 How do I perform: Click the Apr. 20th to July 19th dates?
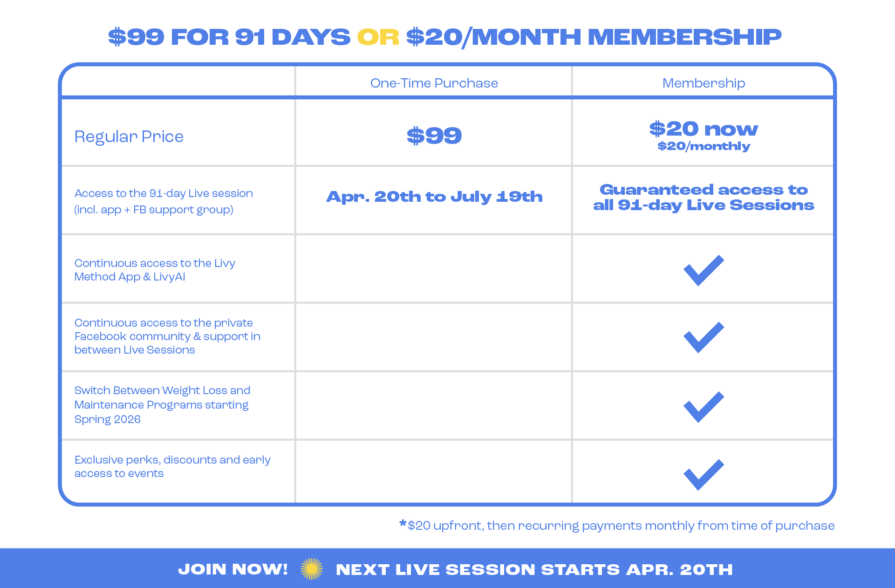(434, 197)
